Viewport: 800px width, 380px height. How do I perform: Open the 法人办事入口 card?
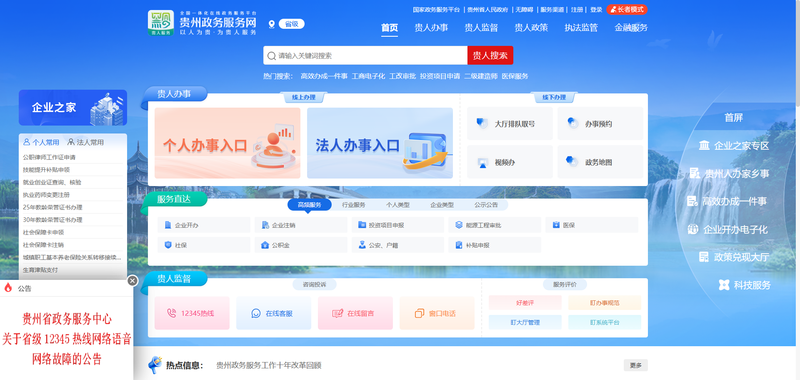click(380, 143)
